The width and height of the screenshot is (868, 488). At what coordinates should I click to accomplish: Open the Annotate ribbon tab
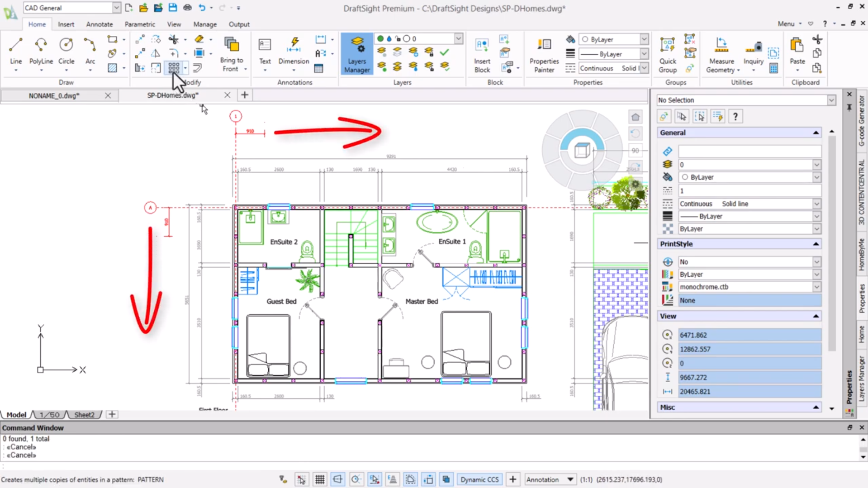99,24
